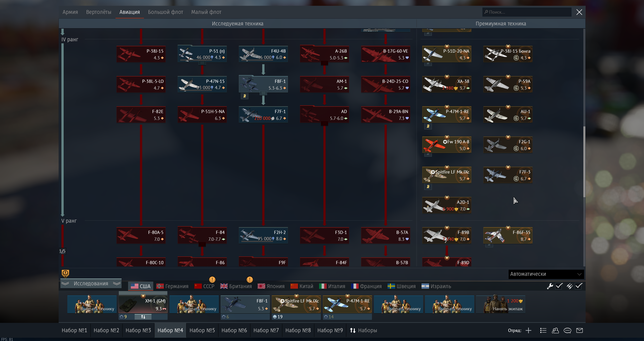
Task: Open the XM-1 (GM) crew slot
Action: point(143,304)
